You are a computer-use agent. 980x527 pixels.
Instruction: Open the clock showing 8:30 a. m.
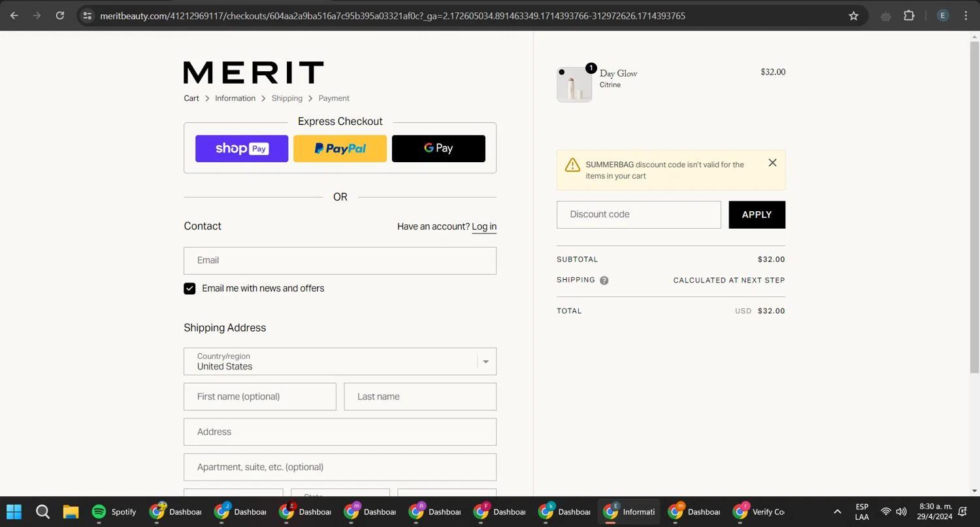(935, 511)
